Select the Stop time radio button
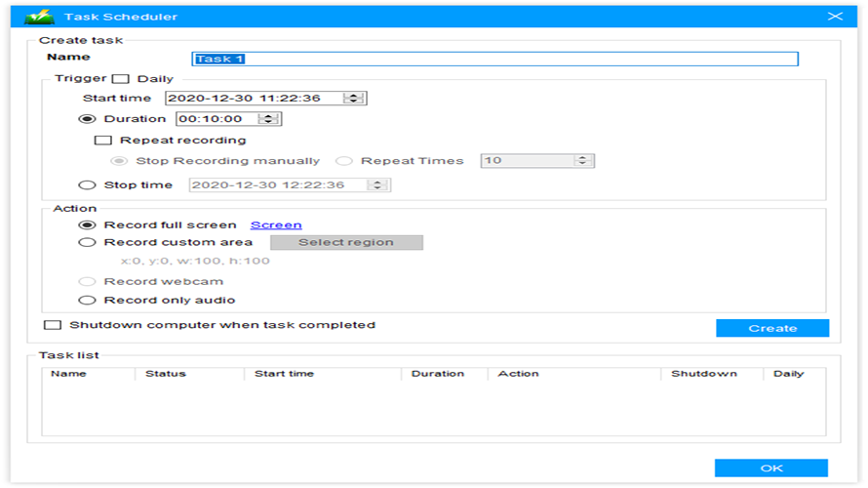The width and height of the screenshot is (868, 488). click(87, 185)
